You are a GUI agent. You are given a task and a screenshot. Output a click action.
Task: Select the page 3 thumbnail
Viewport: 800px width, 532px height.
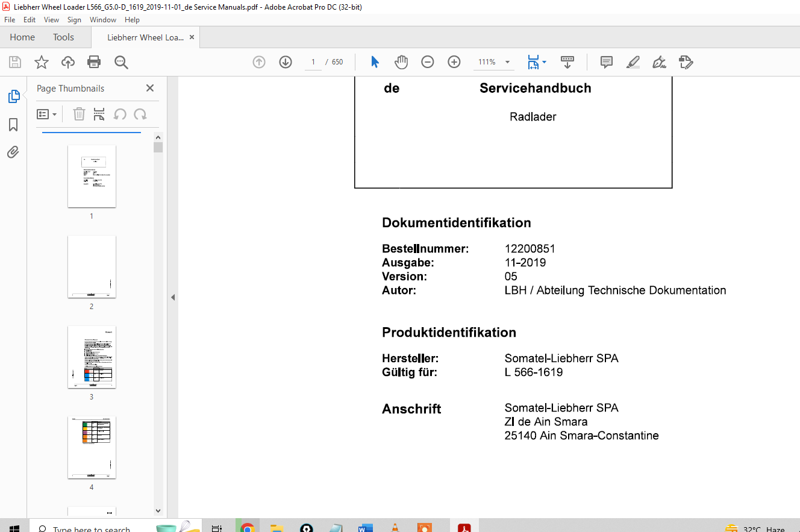click(92, 357)
